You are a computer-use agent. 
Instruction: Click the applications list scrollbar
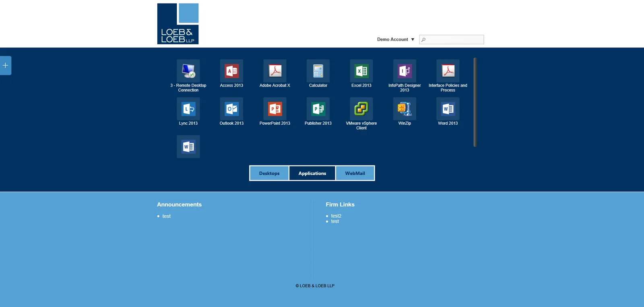(475, 102)
